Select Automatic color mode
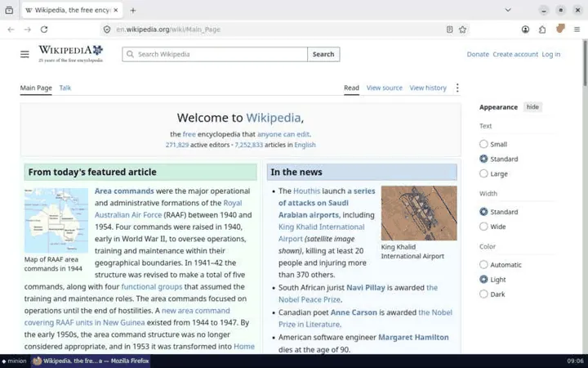The height and width of the screenshot is (368, 588). click(483, 265)
